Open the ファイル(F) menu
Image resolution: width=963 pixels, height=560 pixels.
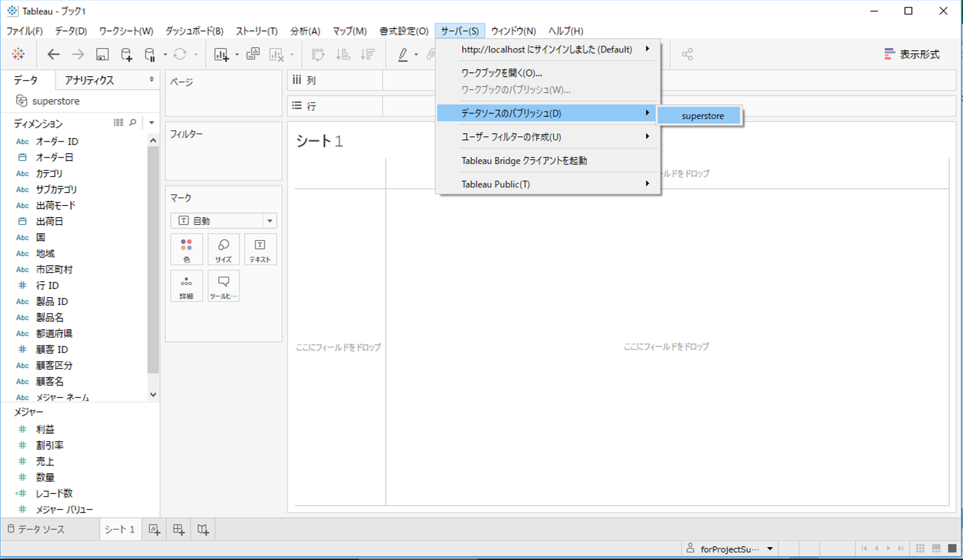[24, 31]
